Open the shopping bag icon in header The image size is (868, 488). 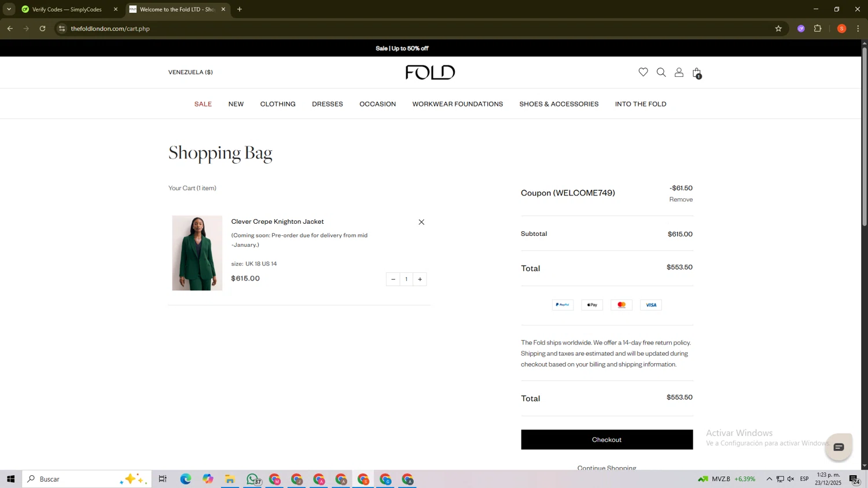point(697,73)
